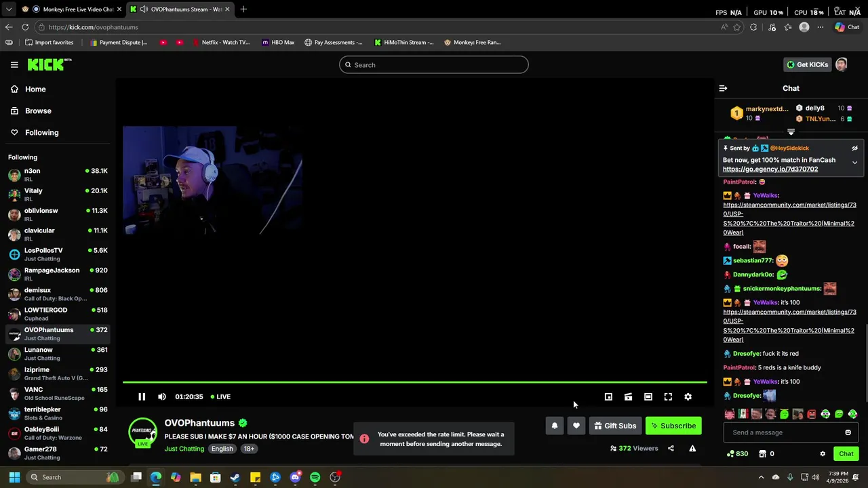Screen dimensions: 868x488
Task: Open RampageJackson channel in Following list
Action: point(58,274)
